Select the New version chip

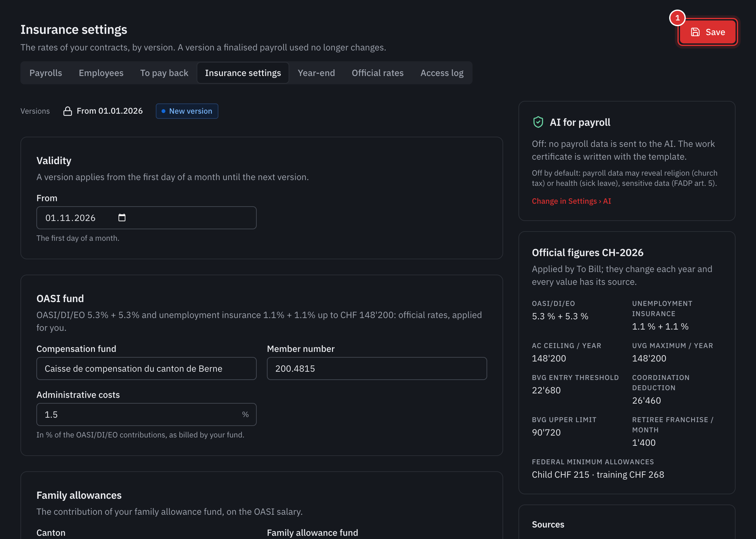[x=187, y=111]
